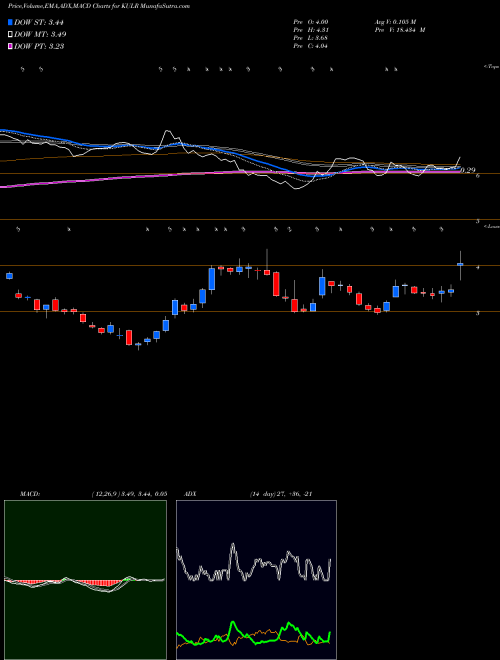Image resolution: width=500 pixels, height=660 pixels.
Task: Click the latest blue candlestick near price 4
Action: [460, 264]
